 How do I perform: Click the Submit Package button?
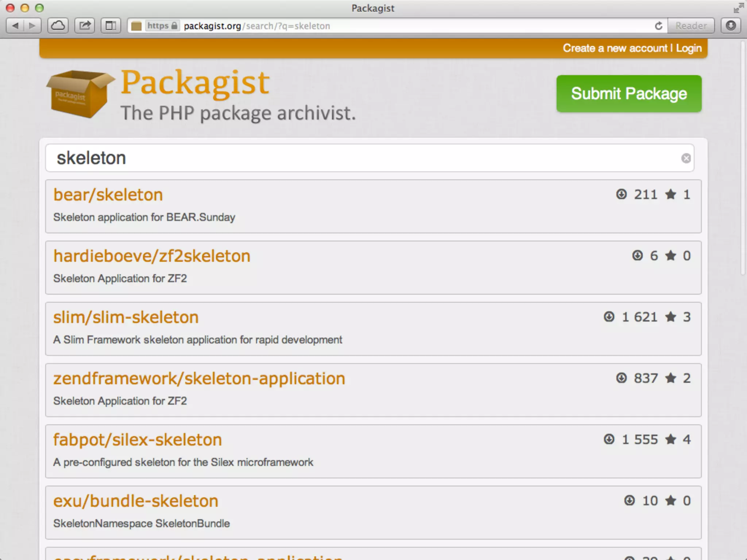tap(628, 94)
